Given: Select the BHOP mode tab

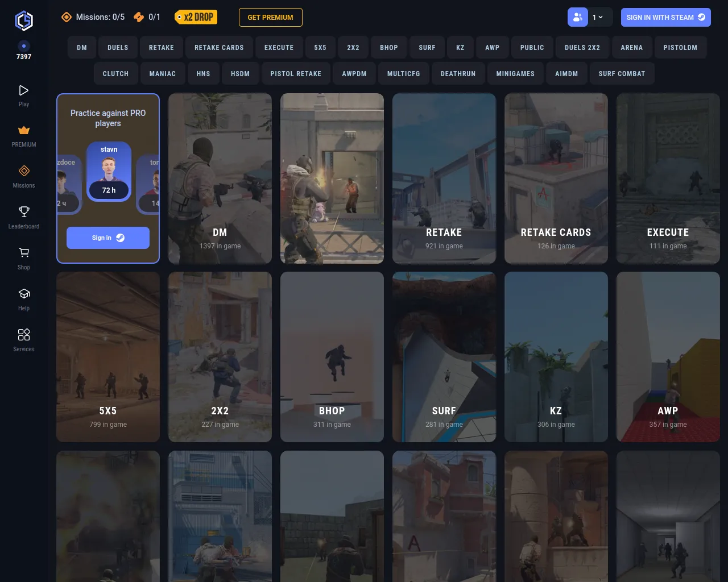Looking at the screenshot, I should [389, 48].
